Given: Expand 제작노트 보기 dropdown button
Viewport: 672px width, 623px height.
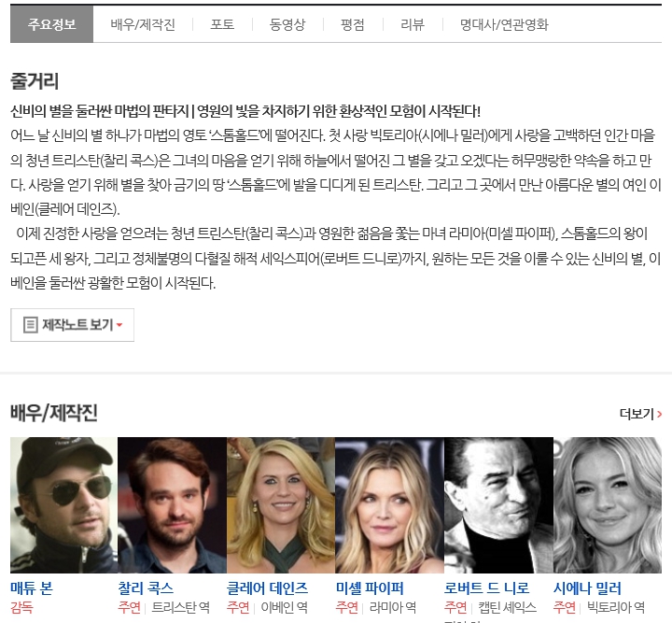Looking at the screenshot, I should coord(72,325).
